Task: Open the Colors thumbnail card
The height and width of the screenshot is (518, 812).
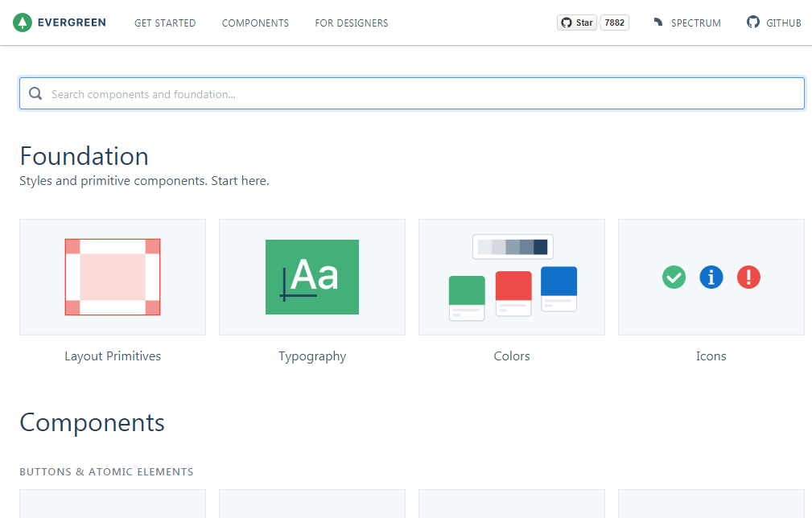Action: [512, 277]
